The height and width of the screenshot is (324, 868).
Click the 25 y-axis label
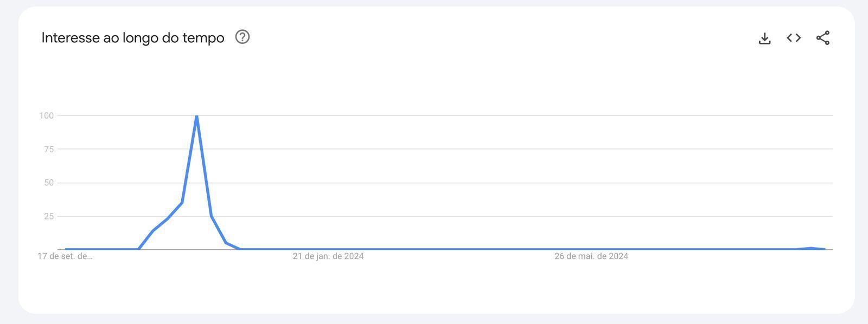(x=49, y=216)
